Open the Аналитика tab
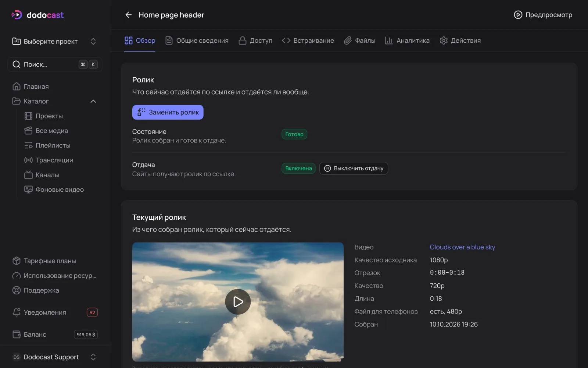 pyautogui.click(x=407, y=40)
